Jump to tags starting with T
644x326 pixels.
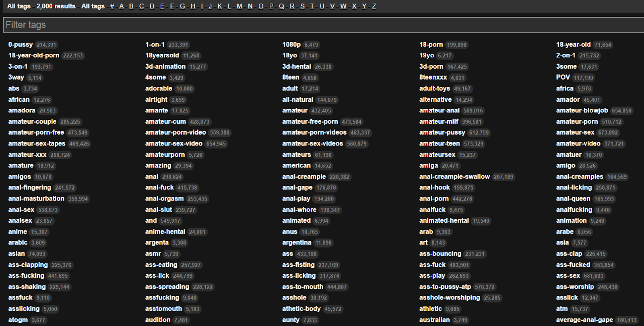[312, 6]
